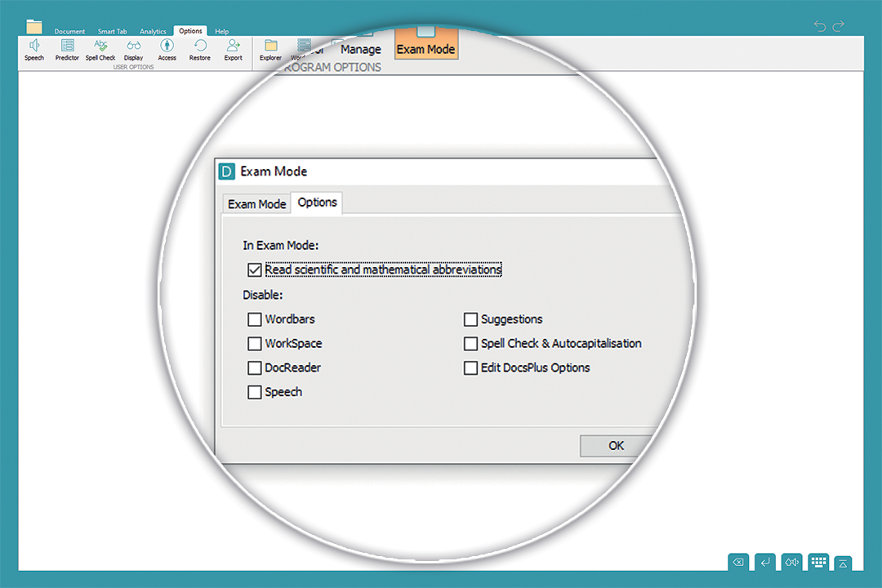Open the Analytics ribbon tab

click(153, 31)
